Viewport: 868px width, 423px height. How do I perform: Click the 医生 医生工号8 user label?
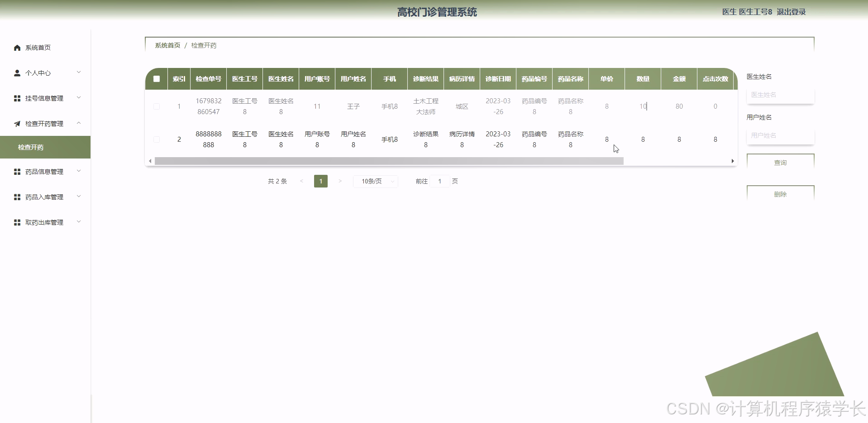pos(747,12)
